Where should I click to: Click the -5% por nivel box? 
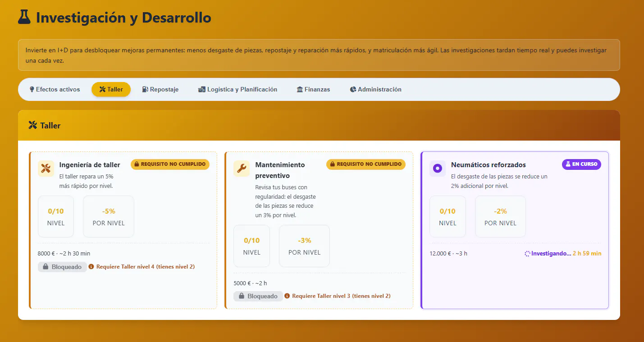tap(109, 216)
